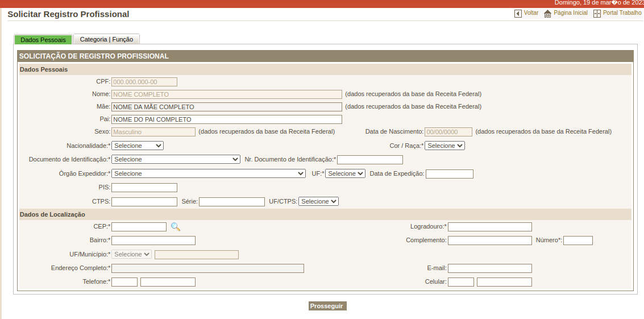Screen dimensions: 644x319
Task: Click the Portal Trabalho icon
Action: pos(597,14)
